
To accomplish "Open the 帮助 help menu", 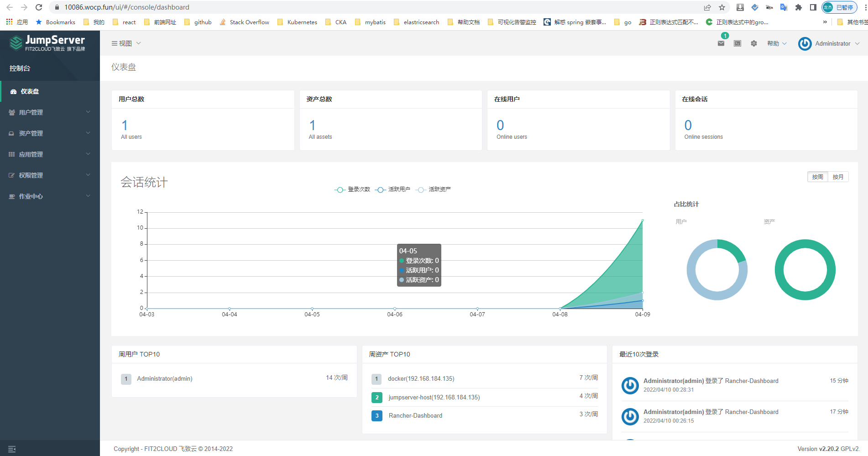I will [x=777, y=43].
